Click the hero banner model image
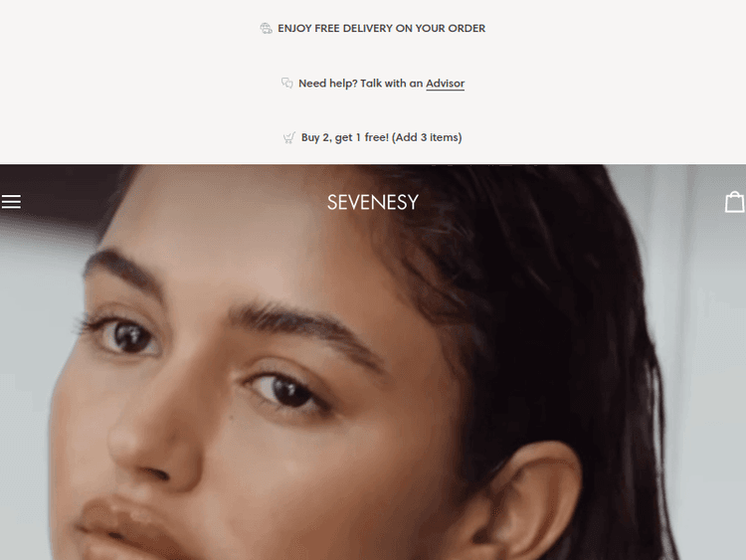Image resolution: width=746 pixels, height=560 pixels. tap(373, 362)
